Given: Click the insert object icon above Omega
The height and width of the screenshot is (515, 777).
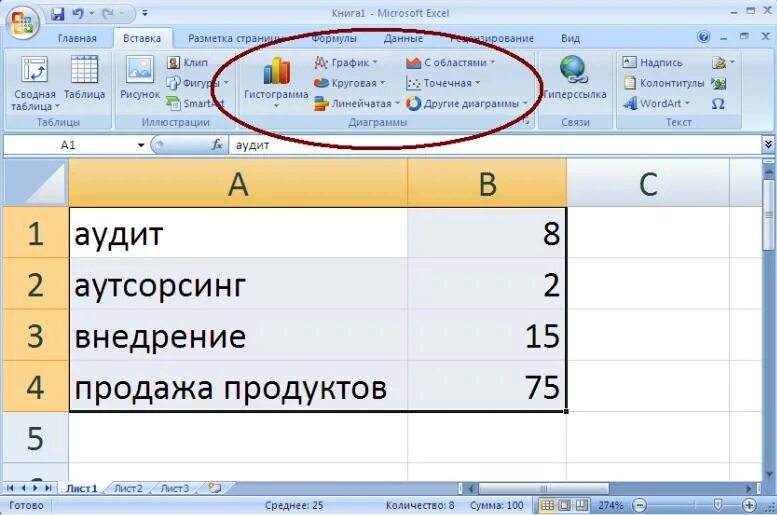Looking at the screenshot, I should point(718,83).
